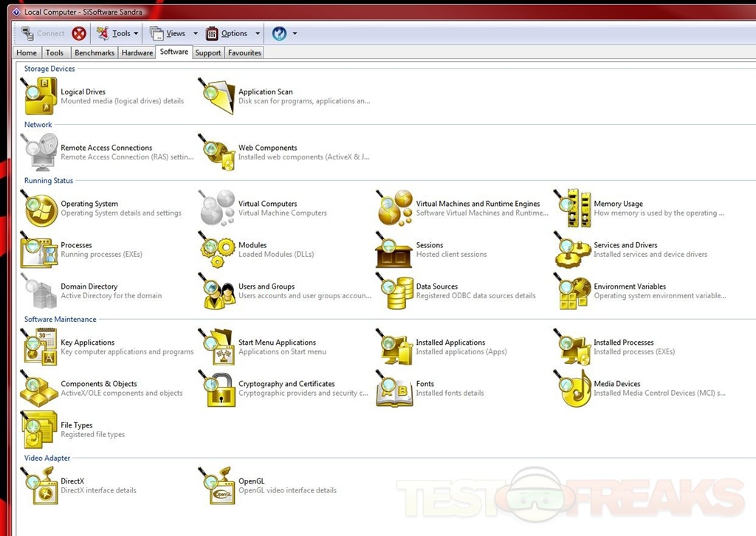Click the red Disconnect toolbar icon

(x=78, y=33)
